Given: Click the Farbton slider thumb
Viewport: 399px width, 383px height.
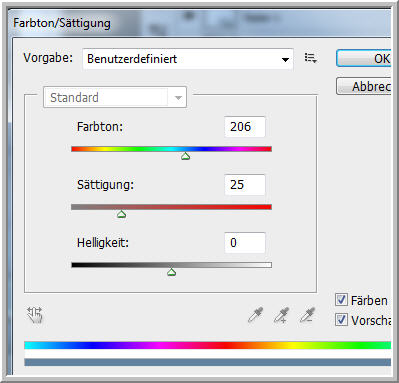Looking at the screenshot, I should click(x=186, y=156).
